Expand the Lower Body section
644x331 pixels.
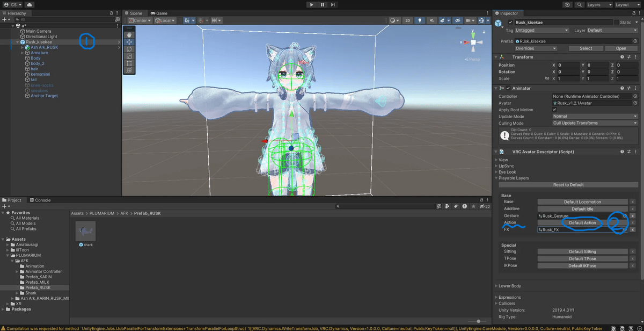point(496,286)
